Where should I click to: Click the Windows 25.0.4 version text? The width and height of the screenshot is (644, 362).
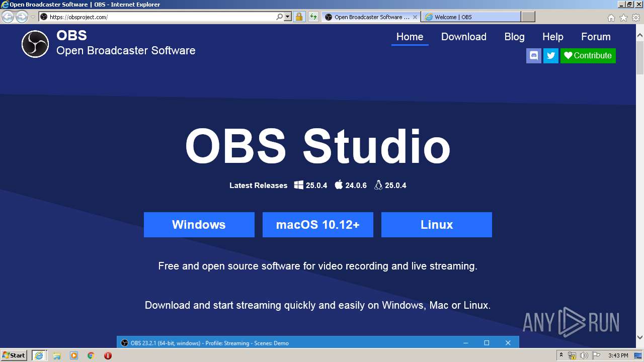tap(316, 186)
